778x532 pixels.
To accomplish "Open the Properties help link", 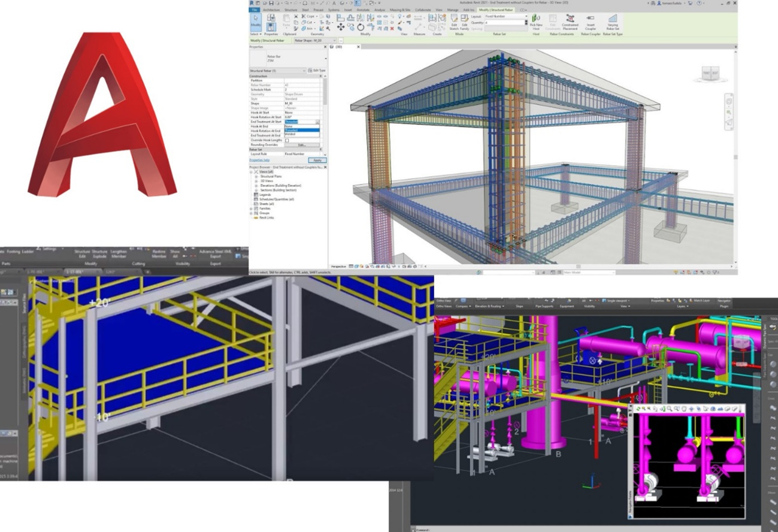I will [x=259, y=160].
